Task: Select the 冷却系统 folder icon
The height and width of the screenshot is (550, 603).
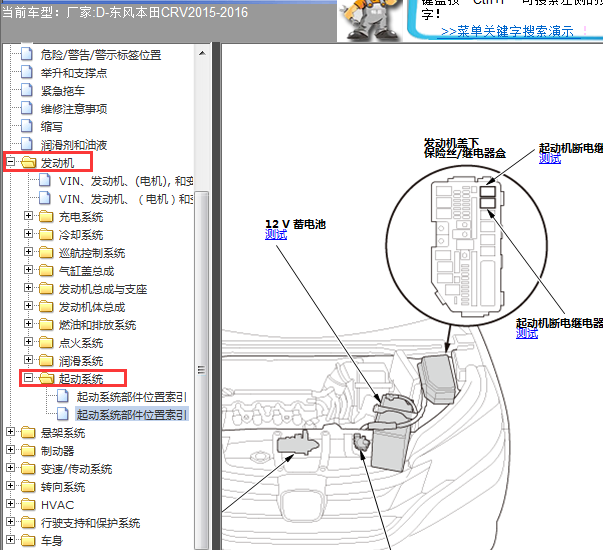Action: pos(46,235)
